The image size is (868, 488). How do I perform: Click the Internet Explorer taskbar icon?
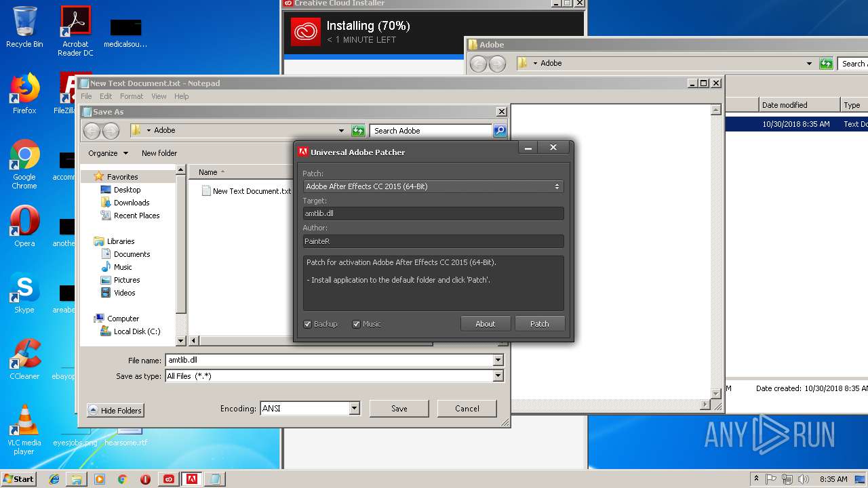click(x=54, y=479)
